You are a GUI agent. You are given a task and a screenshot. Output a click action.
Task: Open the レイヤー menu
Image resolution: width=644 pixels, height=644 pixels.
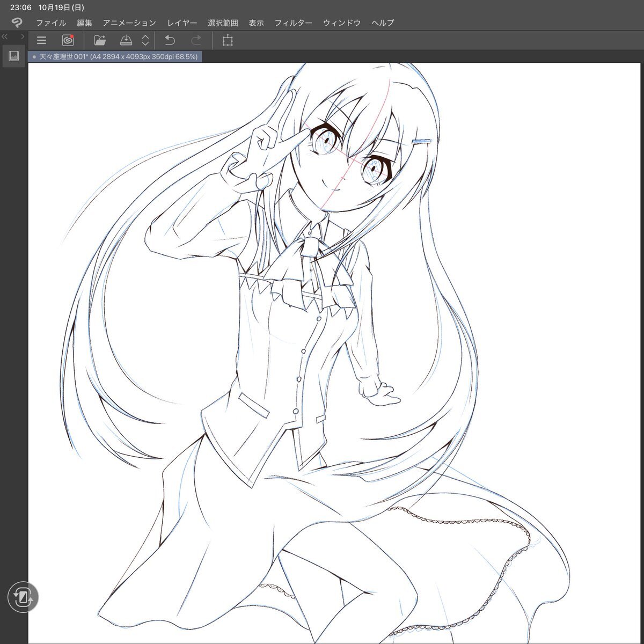pyautogui.click(x=182, y=23)
